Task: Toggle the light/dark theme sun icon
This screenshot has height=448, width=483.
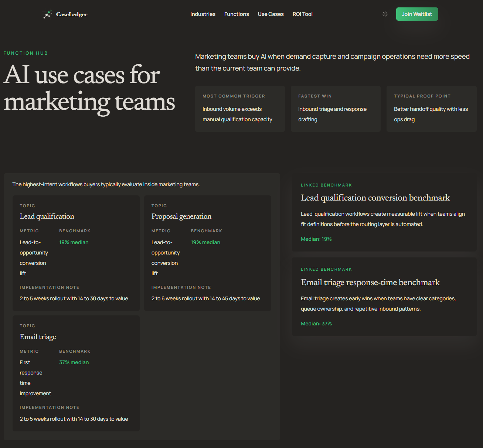Action: click(x=385, y=14)
